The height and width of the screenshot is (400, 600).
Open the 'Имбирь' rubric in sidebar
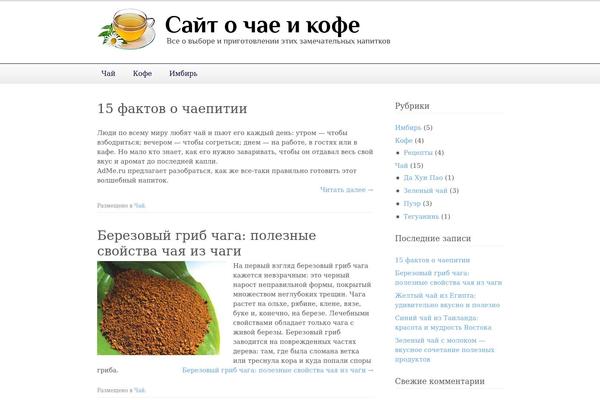click(x=408, y=127)
